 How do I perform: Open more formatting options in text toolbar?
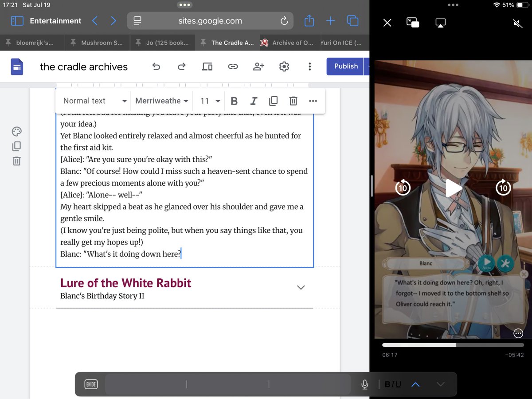click(313, 101)
